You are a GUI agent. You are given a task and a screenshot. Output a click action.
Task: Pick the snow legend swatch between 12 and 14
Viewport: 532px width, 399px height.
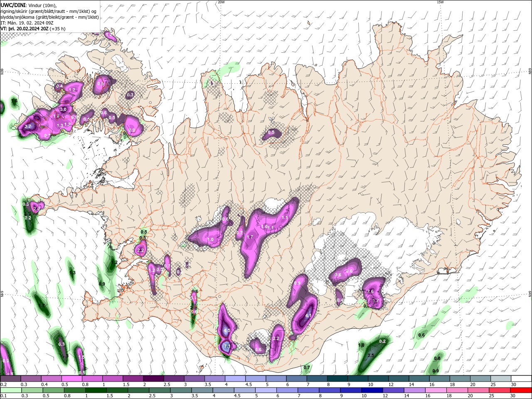398,379
